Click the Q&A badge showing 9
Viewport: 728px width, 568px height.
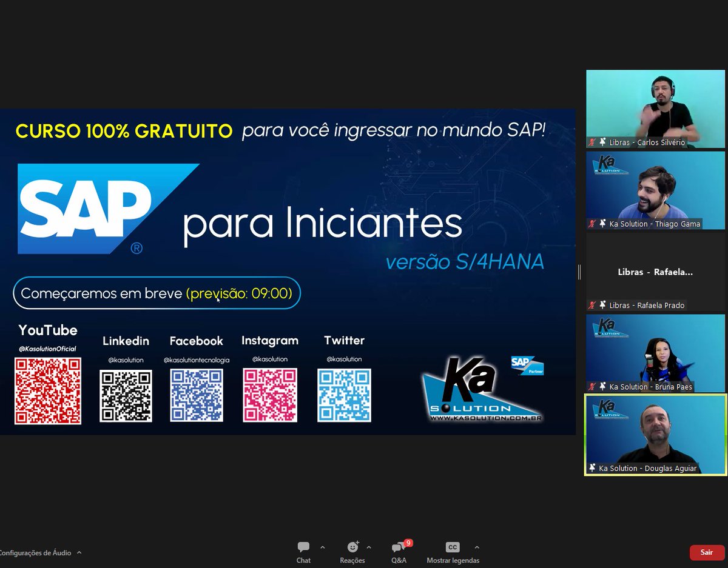(408, 543)
